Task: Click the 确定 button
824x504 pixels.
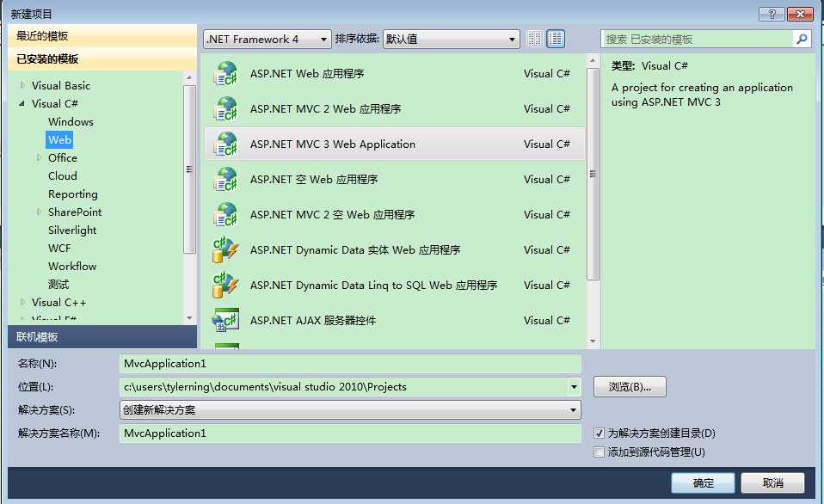Action: click(703, 482)
